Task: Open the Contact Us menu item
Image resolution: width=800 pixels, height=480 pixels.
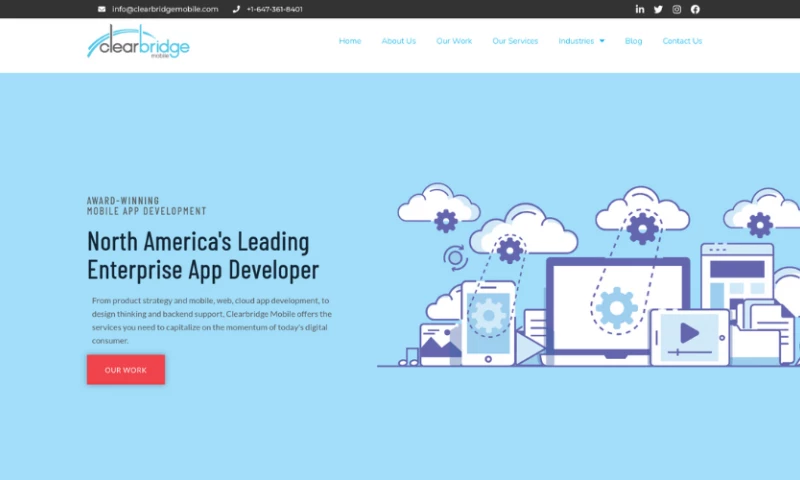Action: click(x=682, y=41)
